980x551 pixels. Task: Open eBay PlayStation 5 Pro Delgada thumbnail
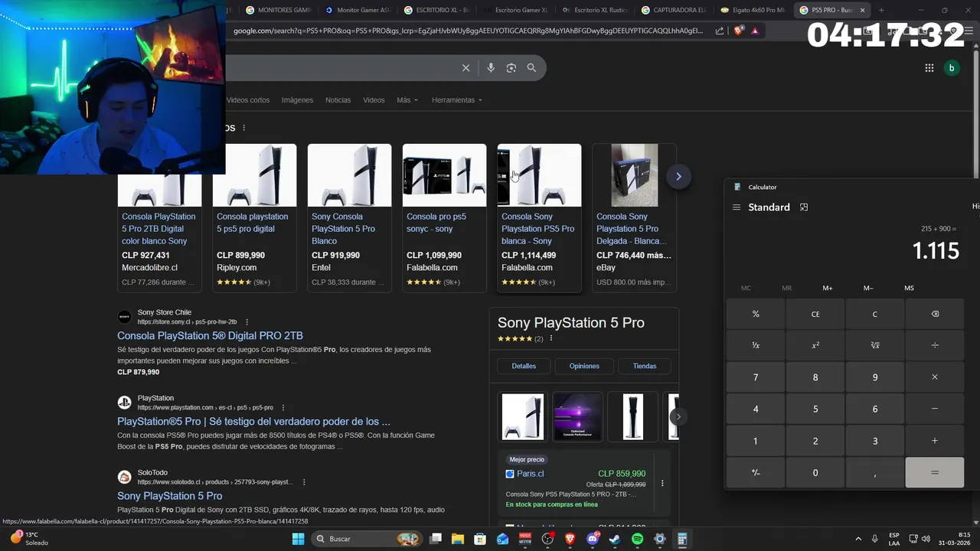[x=634, y=175]
